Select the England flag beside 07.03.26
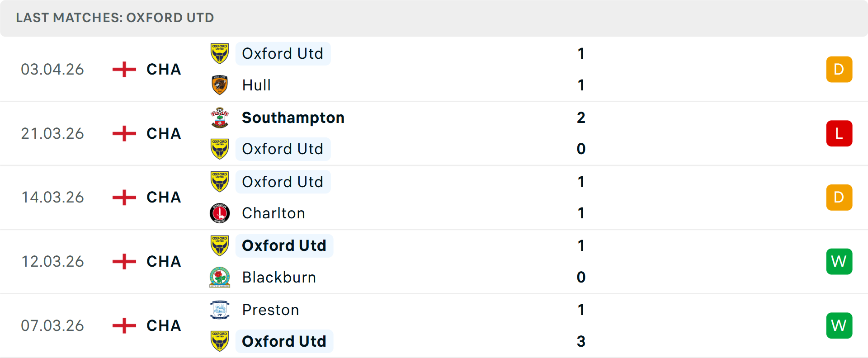 pos(123,325)
